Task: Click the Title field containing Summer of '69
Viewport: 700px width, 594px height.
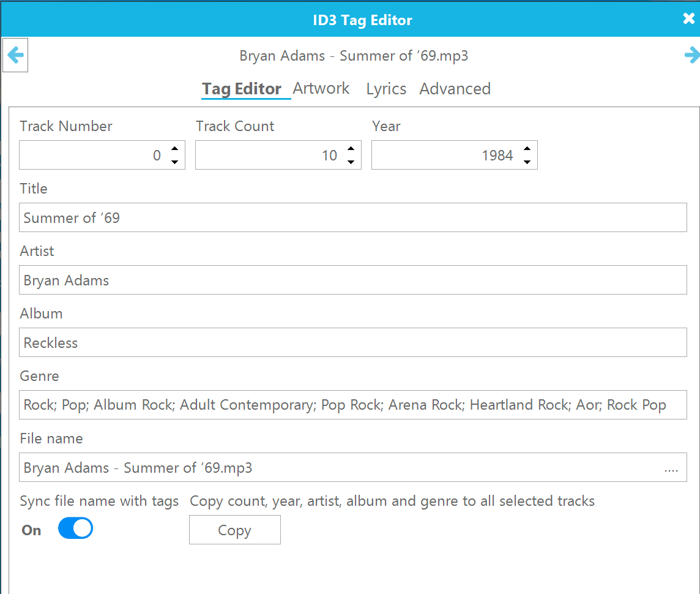Action: pos(352,217)
